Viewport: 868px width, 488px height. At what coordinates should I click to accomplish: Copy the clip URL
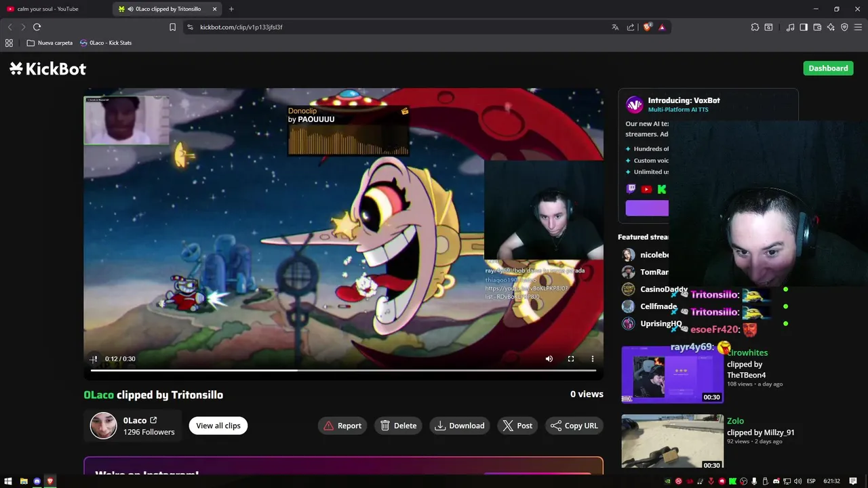574,426
